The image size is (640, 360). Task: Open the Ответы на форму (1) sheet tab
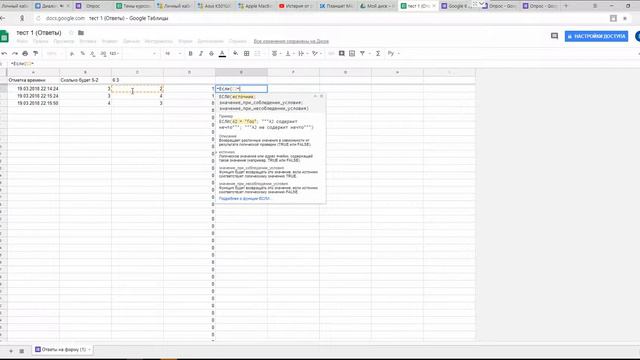click(63, 350)
